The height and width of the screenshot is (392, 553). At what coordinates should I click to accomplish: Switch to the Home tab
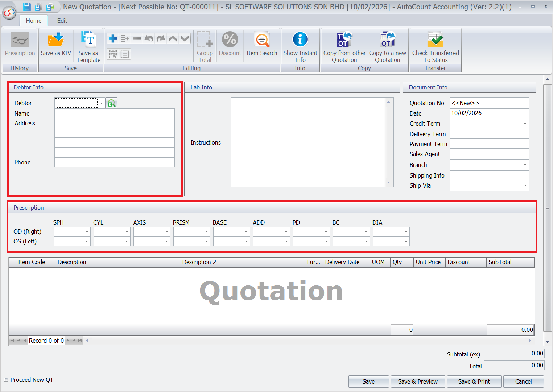pyautogui.click(x=33, y=21)
